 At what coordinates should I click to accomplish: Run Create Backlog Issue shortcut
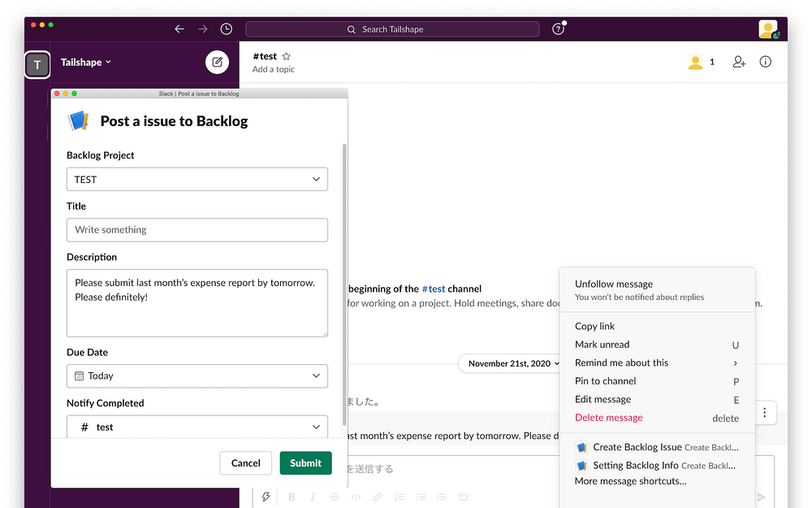click(657, 447)
